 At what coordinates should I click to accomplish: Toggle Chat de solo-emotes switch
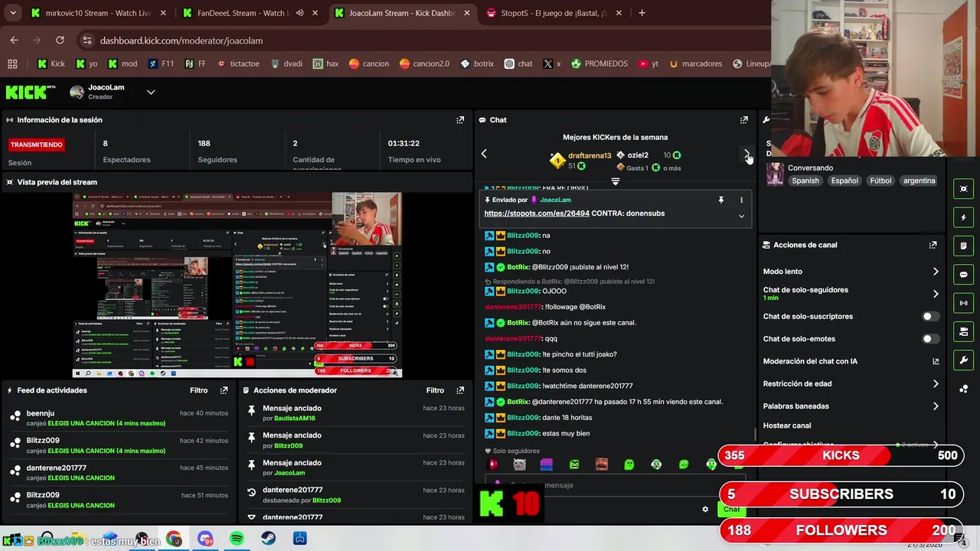[x=930, y=338]
